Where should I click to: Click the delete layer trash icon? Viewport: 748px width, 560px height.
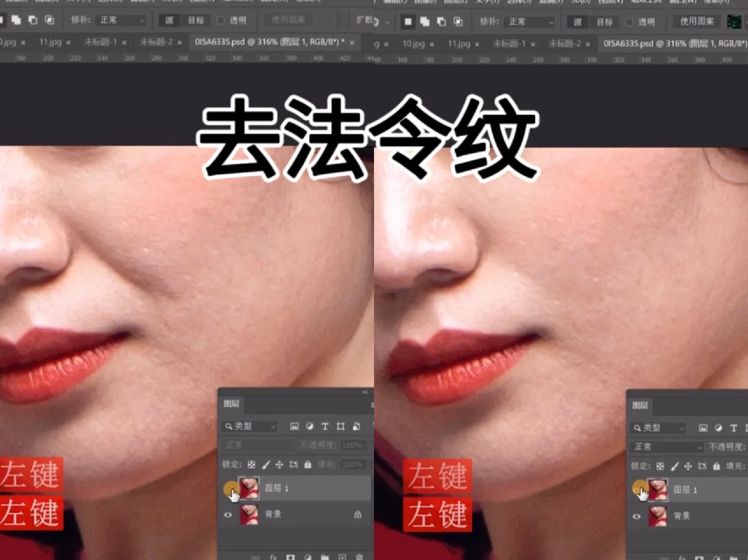click(x=359, y=556)
